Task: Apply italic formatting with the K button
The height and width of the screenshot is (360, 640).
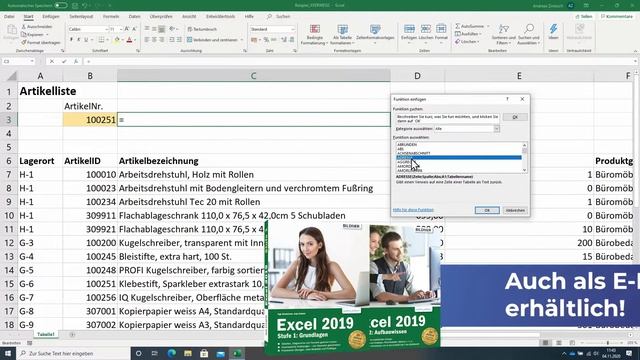Action: pos(79,40)
